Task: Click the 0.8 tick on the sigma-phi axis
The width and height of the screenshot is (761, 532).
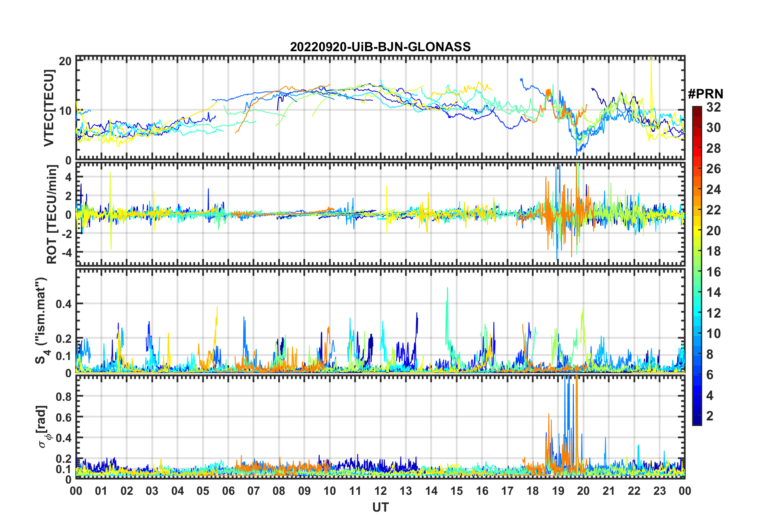Action: click(64, 396)
